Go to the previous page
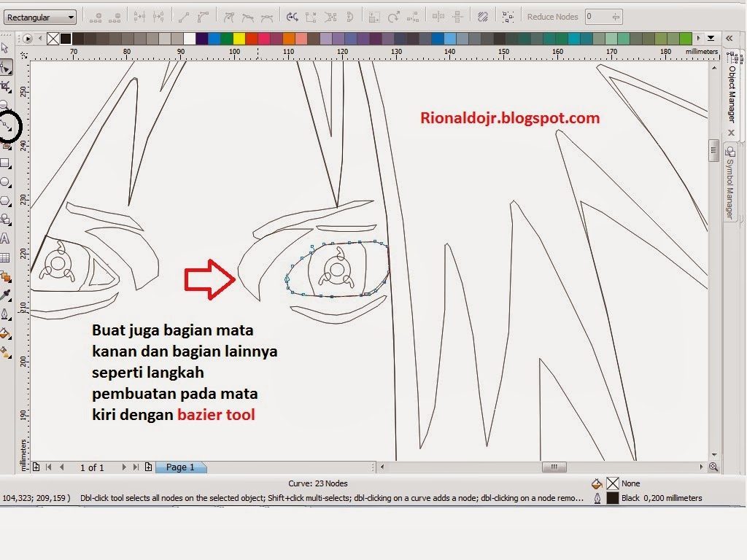The image size is (747, 560). click(x=62, y=467)
